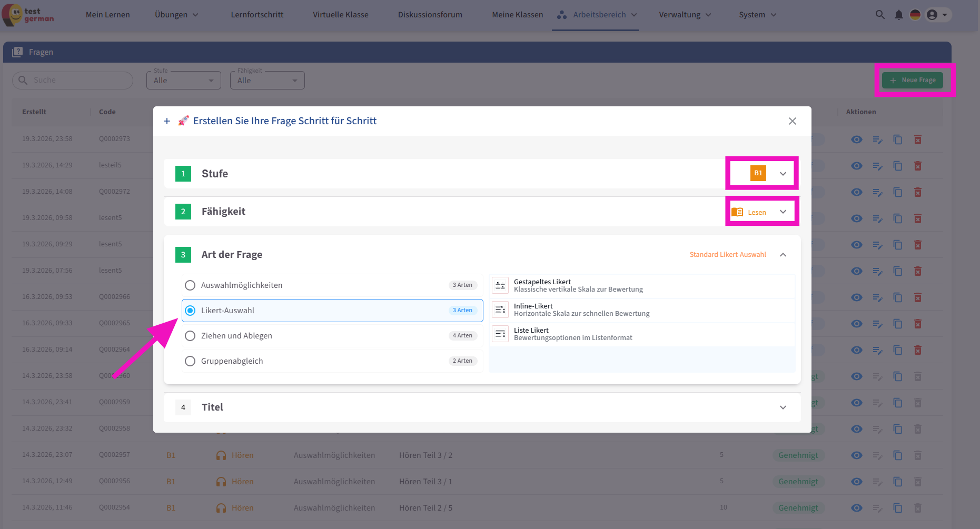Open the notifications bell

pyautogui.click(x=898, y=15)
